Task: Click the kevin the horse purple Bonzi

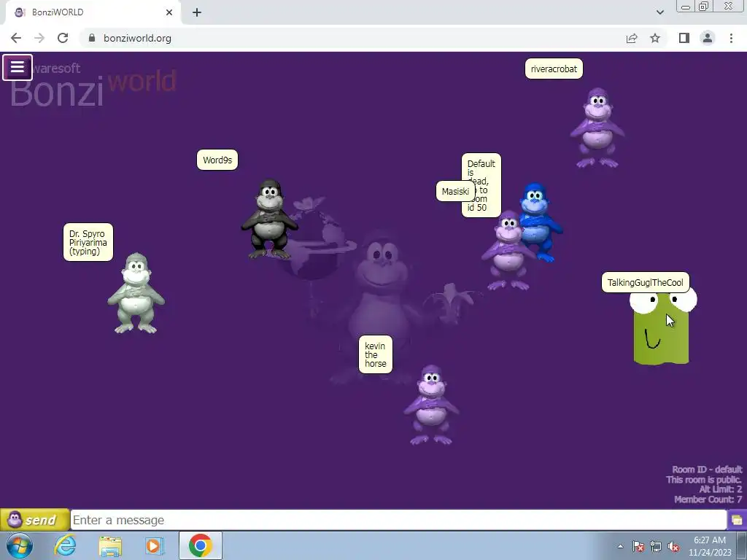Action: click(x=432, y=405)
